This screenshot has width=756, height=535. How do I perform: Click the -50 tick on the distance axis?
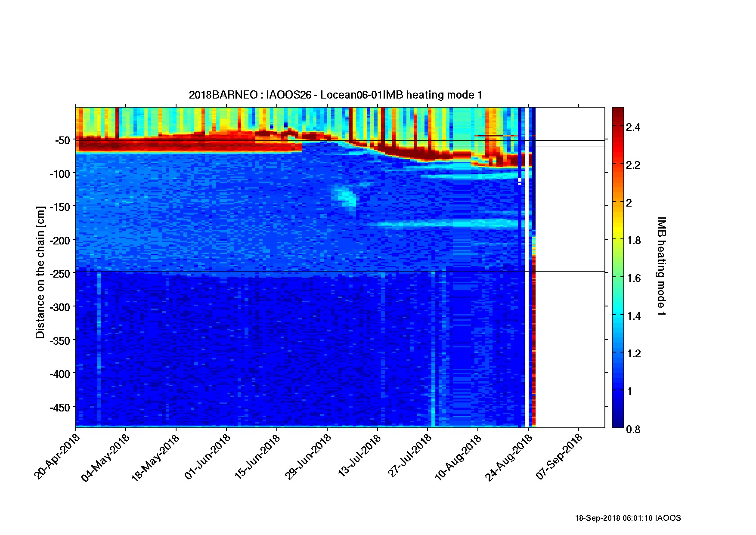point(62,140)
